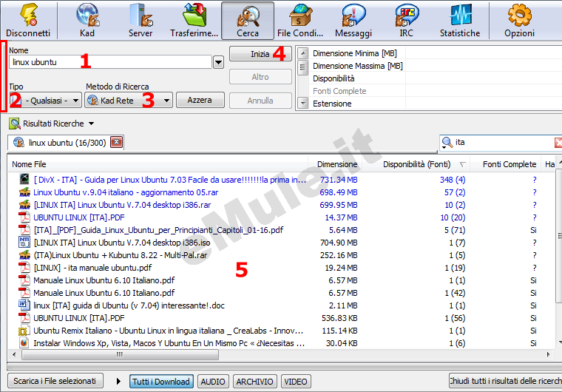This screenshot has height=392, width=562.
Task: Click the filter magnifier icon beside ita
Action: pos(447,143)
